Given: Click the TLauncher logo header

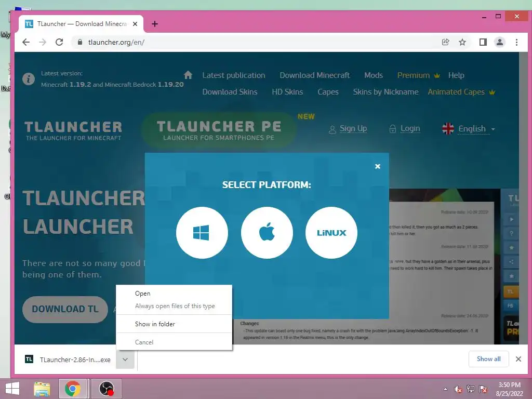Looking at the screenshot, I should pos(73,130).
